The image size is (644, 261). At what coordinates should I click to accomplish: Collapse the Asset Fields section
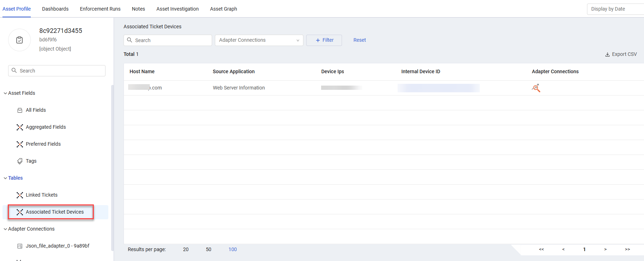tap(5, 93)
